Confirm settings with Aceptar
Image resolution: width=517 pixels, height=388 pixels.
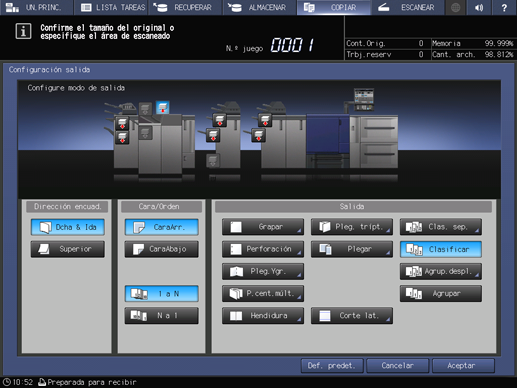[463, 366]
